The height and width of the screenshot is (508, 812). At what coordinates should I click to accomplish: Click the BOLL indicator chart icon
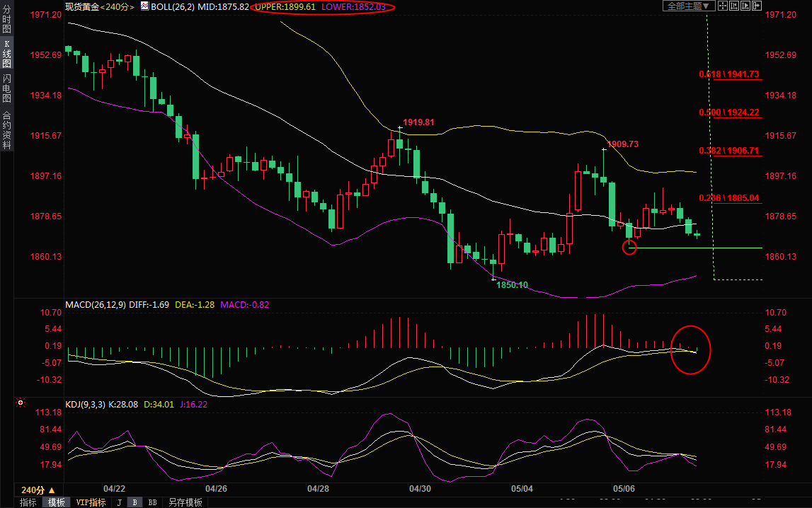144,6
